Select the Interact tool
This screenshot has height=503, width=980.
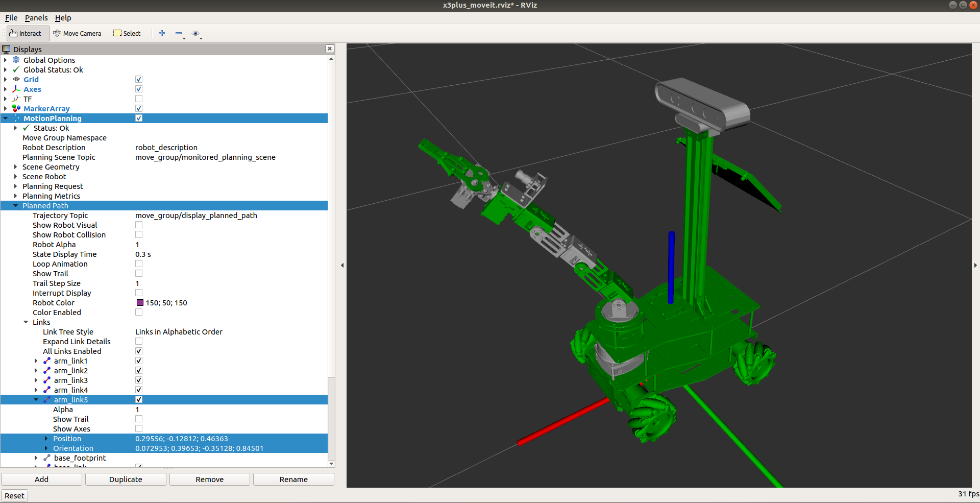tap(28, 34)
